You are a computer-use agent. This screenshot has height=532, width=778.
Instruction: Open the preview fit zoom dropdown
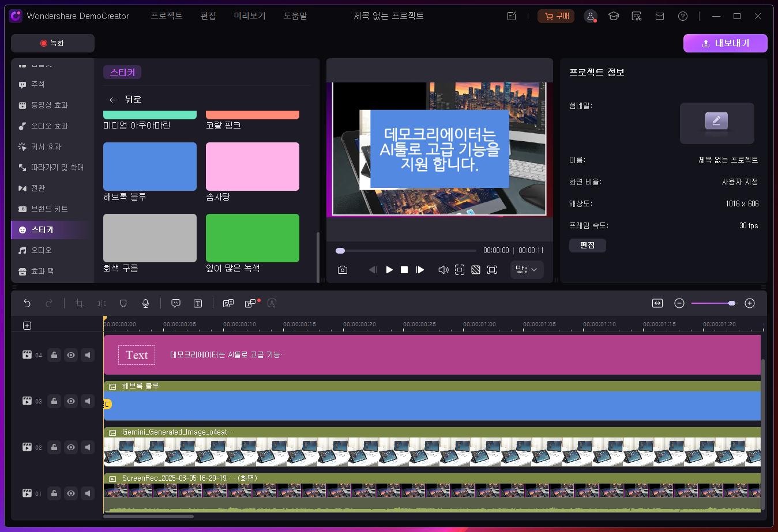(527, 270)
